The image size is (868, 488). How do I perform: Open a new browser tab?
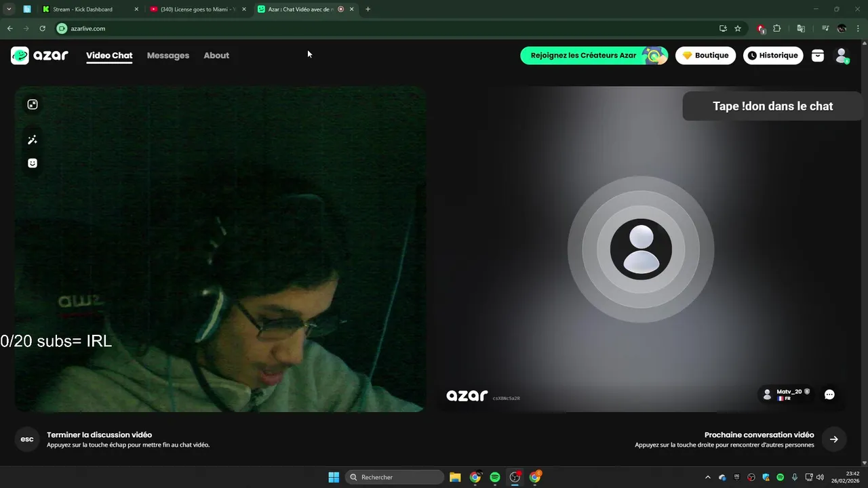(368, 9)
